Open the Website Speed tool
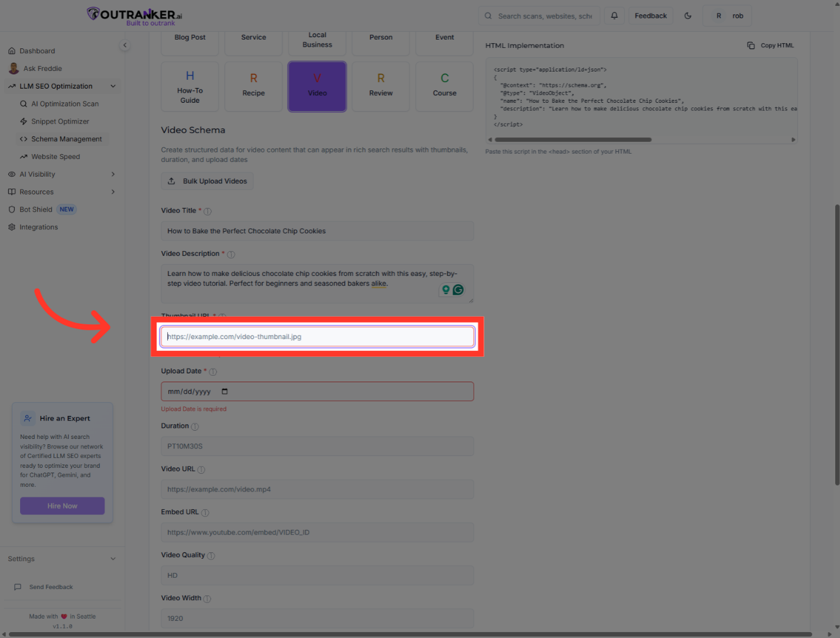The width and height of the screenshot is (840, 638). pyautogui.click(x=56, y=156)
